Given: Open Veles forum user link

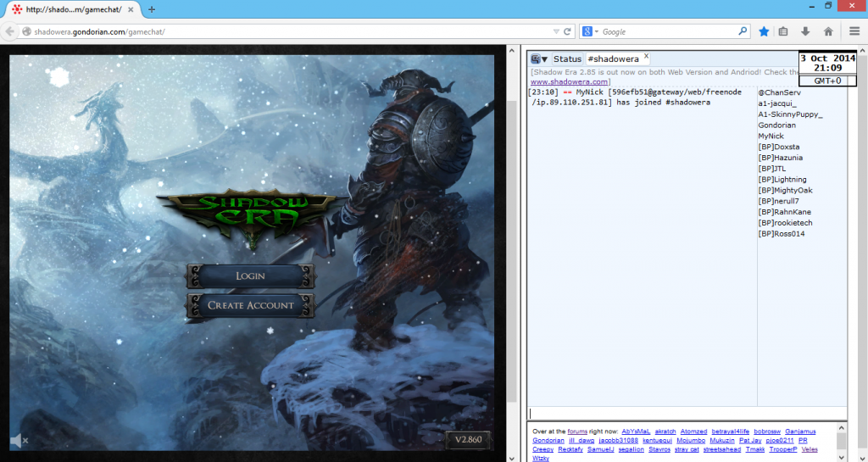Looking at the screenshot, I should [x=810, y=449].
